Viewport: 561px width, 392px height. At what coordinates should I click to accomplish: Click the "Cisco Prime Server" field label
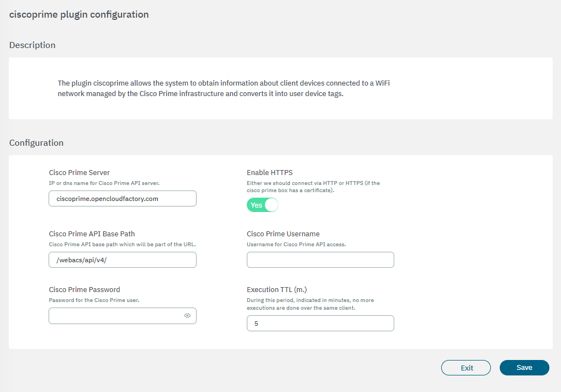click(x=79, y=173)
